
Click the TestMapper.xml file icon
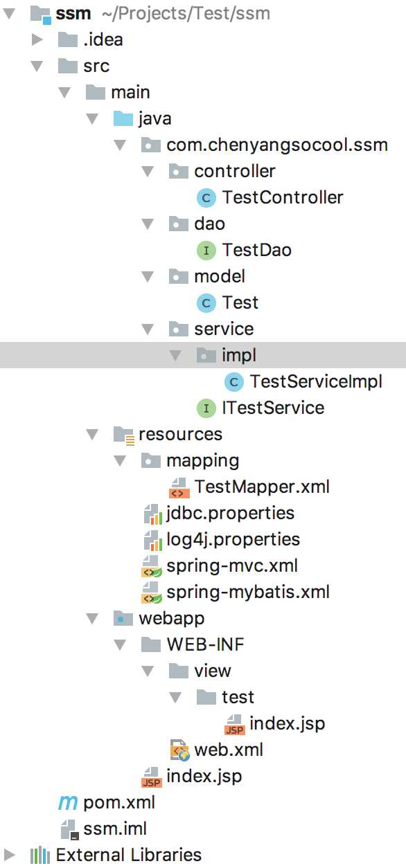point(179,487)
